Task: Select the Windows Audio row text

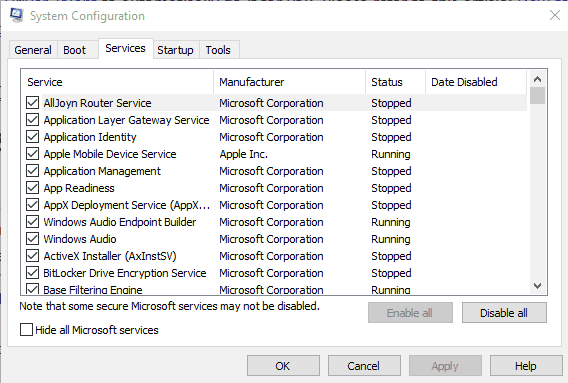Action: pos(80,239)
